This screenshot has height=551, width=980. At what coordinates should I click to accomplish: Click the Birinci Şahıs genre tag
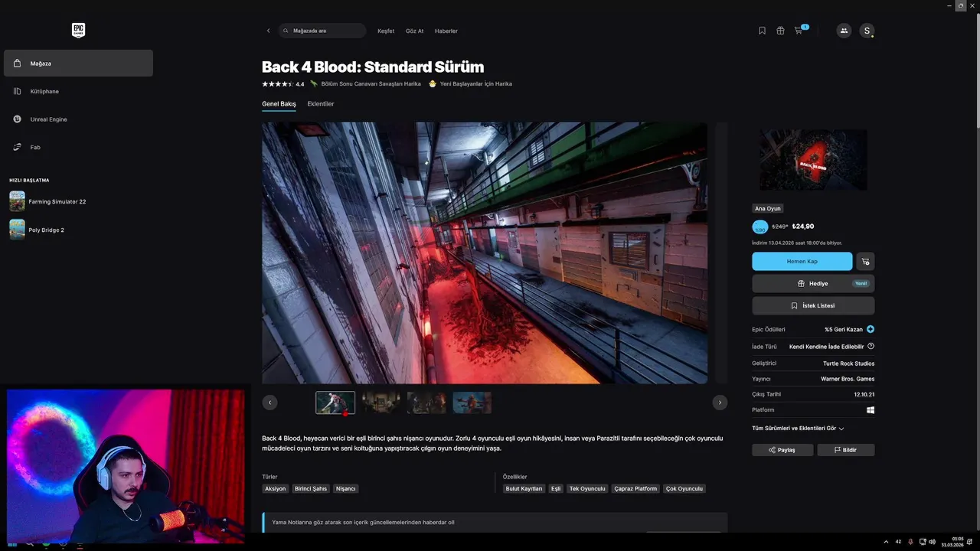tap(311, 488)
